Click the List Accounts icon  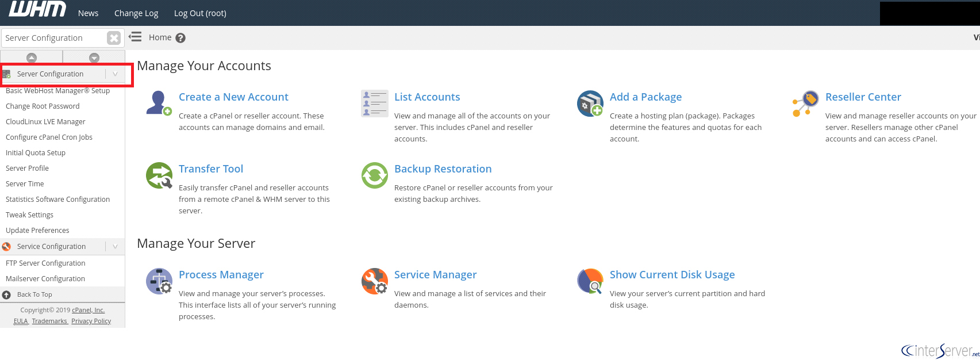click(375, 104)
